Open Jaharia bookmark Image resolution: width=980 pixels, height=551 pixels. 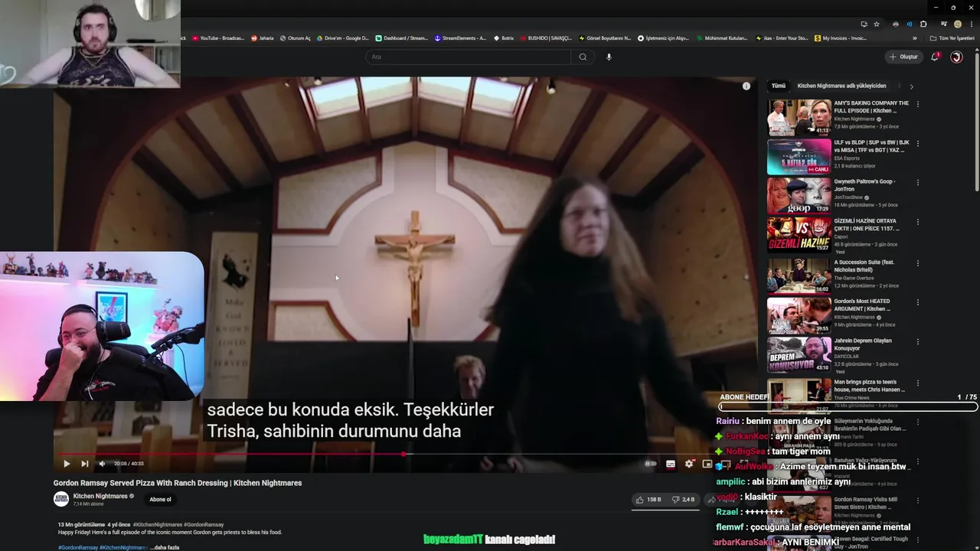click(263, 38)
